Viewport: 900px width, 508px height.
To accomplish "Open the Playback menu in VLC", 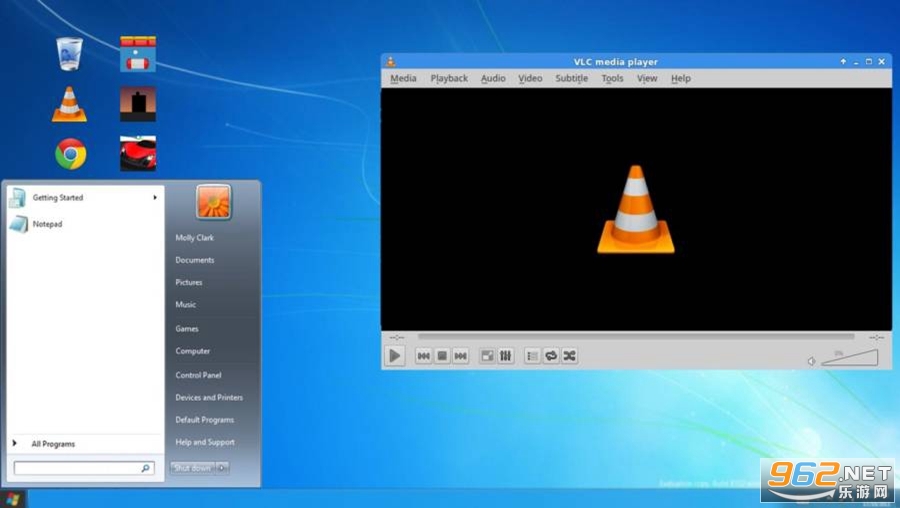I will click(x=449, y=79).
